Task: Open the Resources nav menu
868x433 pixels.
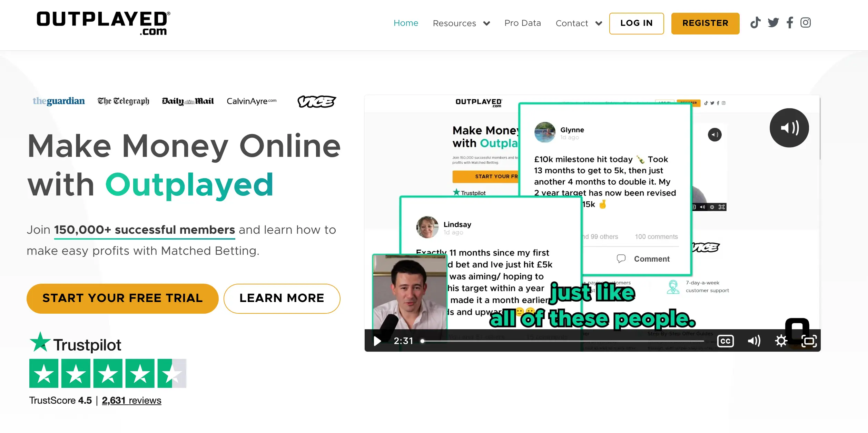Action: tap(454, 23)
